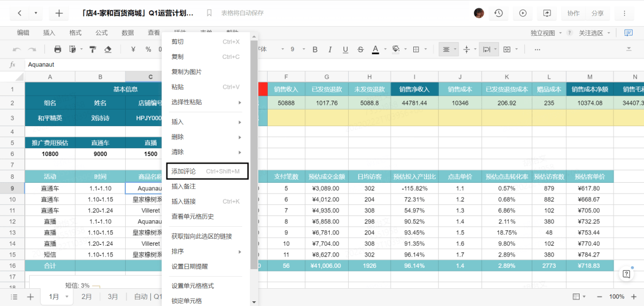Switch to the 2月 sheet tab
Image resolution: width=644 pixels, height=306 pixels.
tap(86, 296)
